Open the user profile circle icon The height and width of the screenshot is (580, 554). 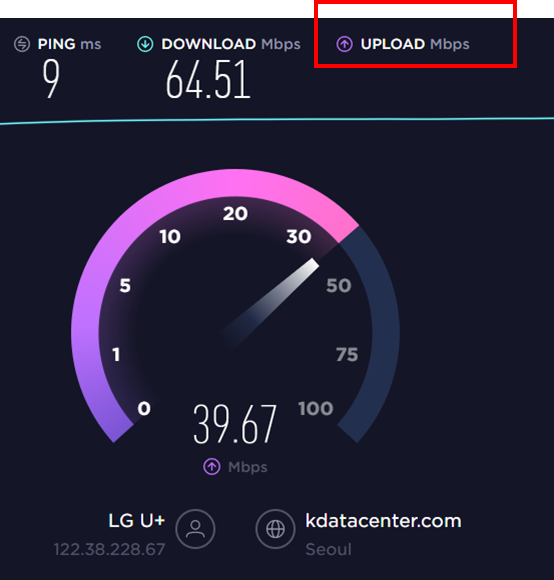tap(195, 529)
